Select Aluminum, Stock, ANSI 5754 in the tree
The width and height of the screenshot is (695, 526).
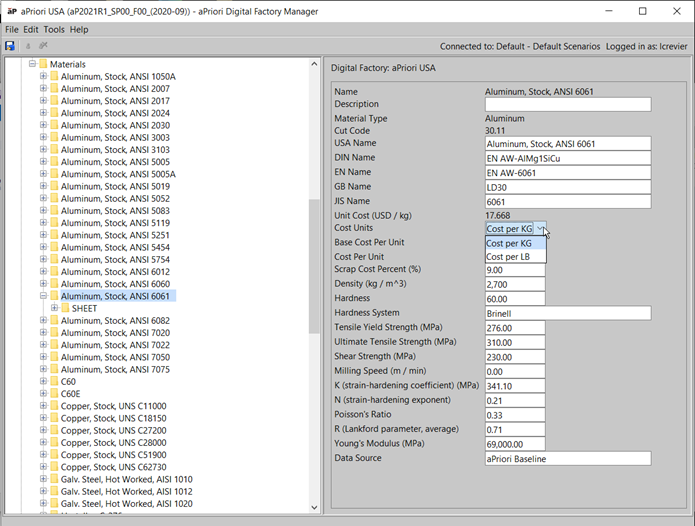click(x=115, y=260)
